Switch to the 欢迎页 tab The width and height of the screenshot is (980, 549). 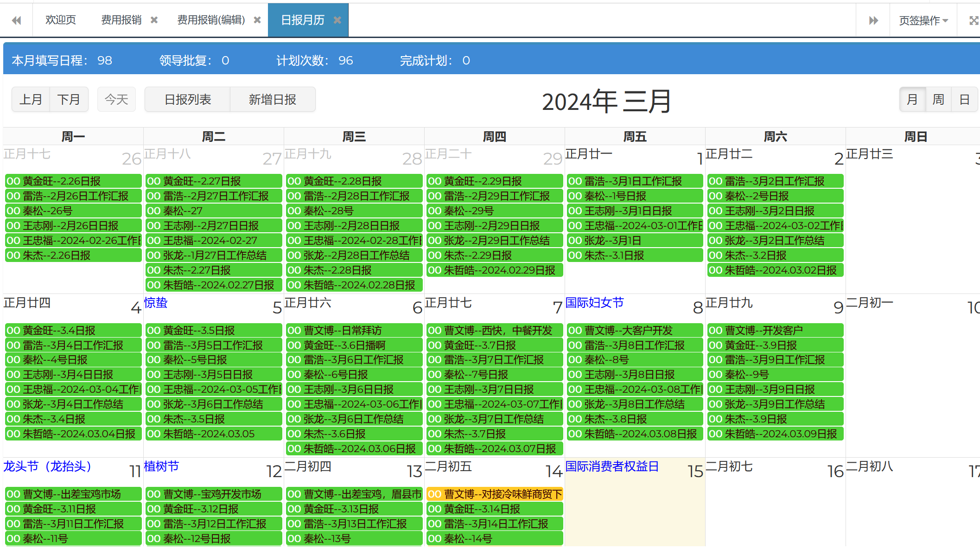tap(61, 20)
